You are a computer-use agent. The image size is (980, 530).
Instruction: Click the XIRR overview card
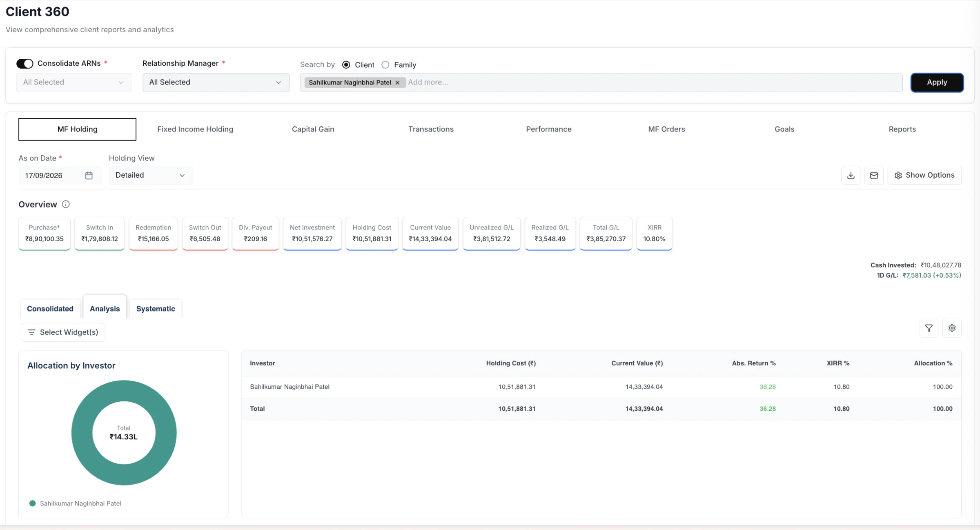[654, 233]
